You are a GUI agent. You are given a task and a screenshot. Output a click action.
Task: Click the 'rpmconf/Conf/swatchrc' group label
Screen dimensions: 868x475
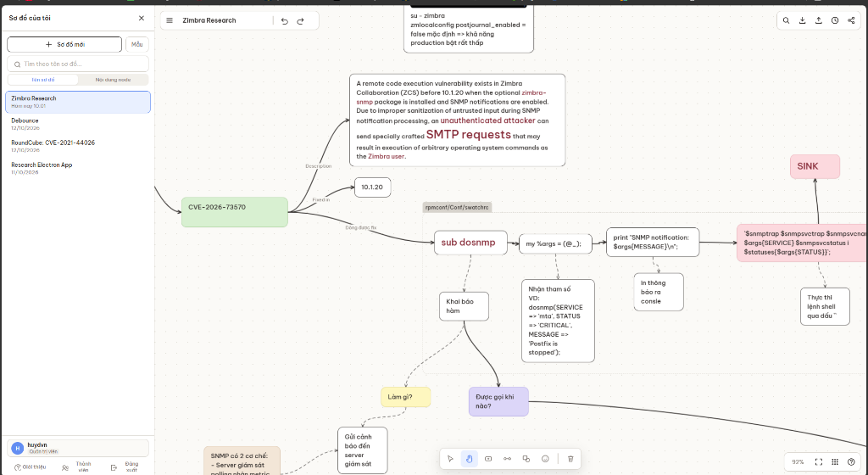pyautogui.click(x=457, y=207)
